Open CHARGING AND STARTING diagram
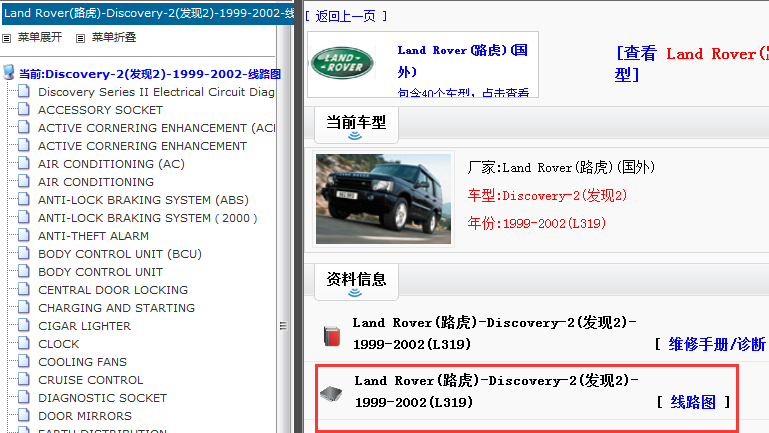This screenshot has width=769, height=433. tap(116, 308)
